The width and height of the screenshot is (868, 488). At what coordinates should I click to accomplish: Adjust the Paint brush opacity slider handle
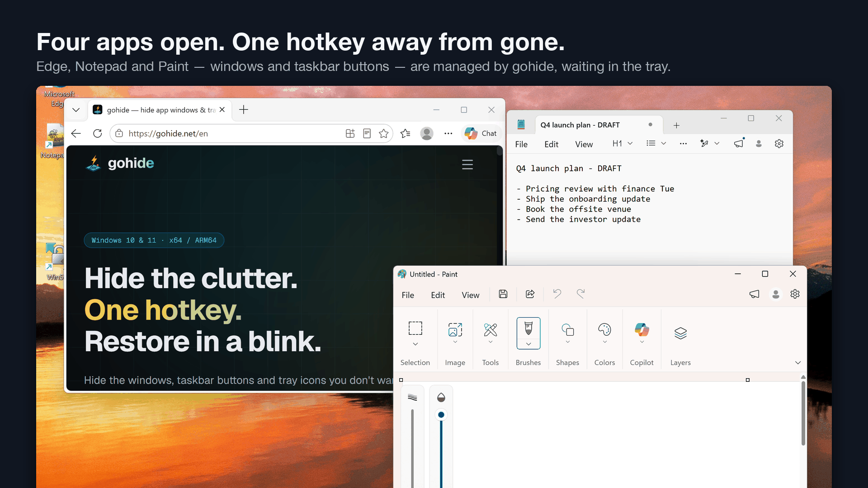441,415
